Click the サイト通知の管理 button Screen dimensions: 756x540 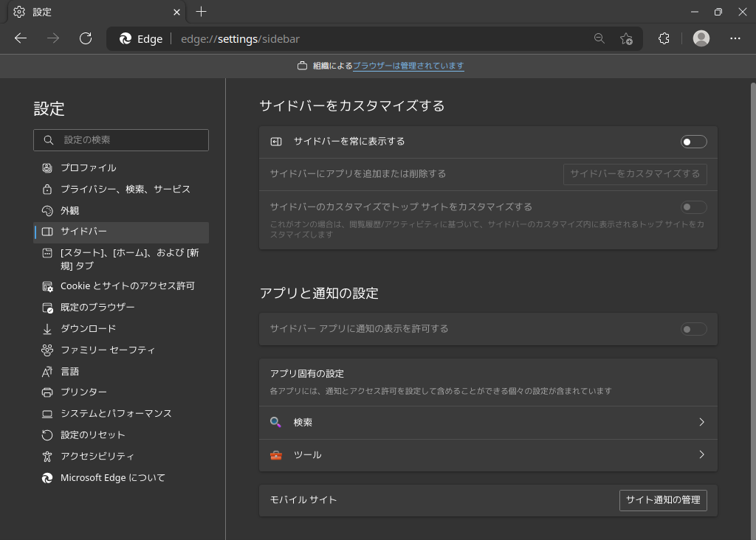coord(663,500)
